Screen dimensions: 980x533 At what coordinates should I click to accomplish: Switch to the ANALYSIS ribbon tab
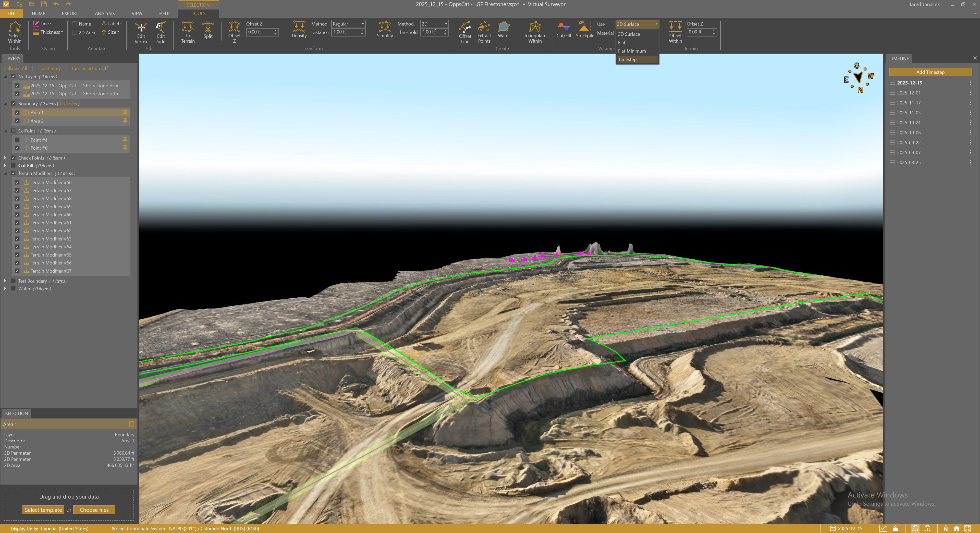tap(105, 13)
